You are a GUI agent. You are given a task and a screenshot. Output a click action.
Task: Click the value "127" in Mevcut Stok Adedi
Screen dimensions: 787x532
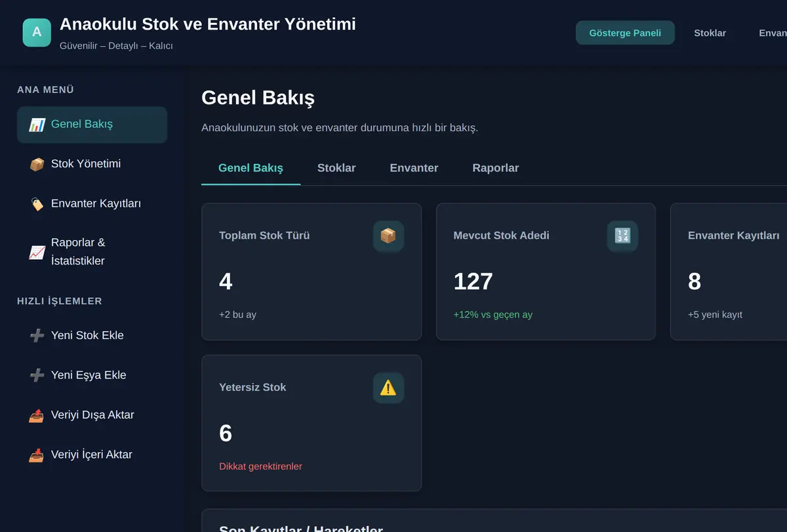tap(474, 281)
